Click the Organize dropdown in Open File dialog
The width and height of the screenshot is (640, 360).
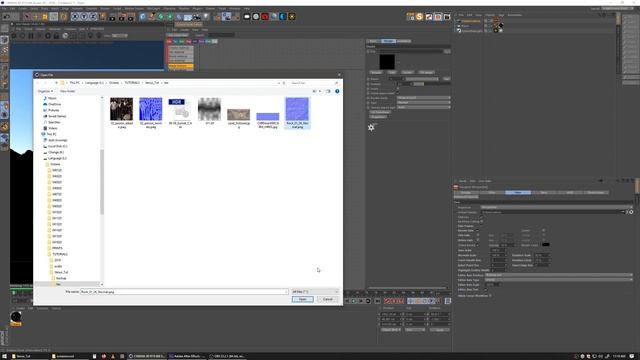45,91
